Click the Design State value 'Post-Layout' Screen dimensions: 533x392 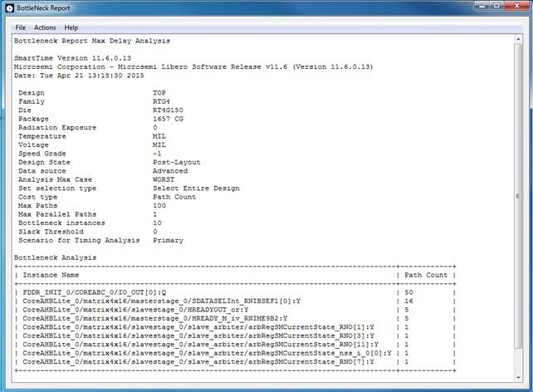[x=176, y=162]
